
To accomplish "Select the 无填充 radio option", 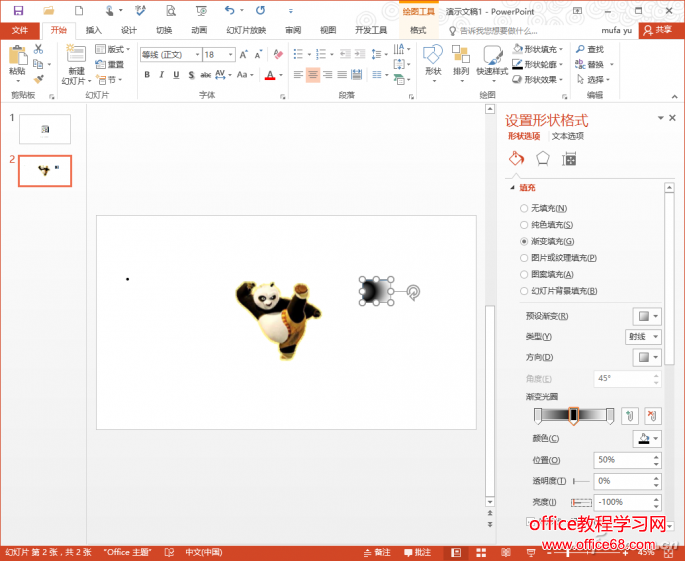I will (524, 208).
